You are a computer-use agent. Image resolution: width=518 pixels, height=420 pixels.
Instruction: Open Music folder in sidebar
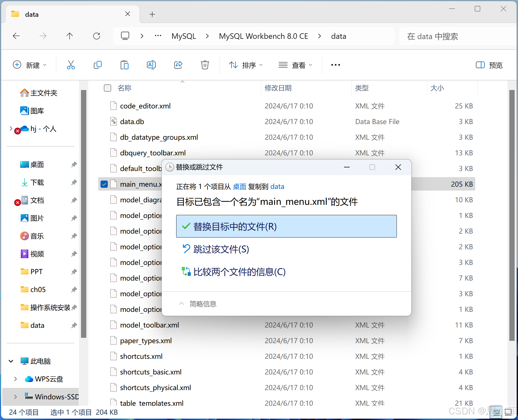tap(32, 236)
